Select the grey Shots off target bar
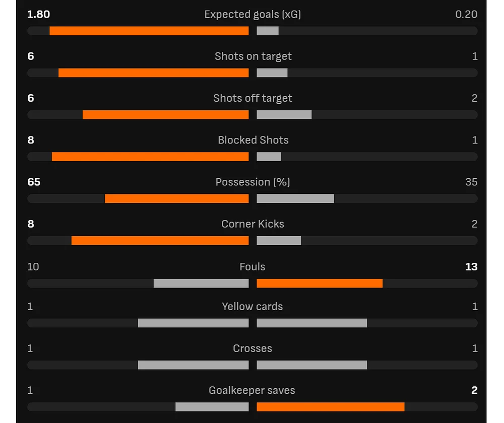Image resolution: width=504 pixels, height=423 pixels. click(284, 115)
